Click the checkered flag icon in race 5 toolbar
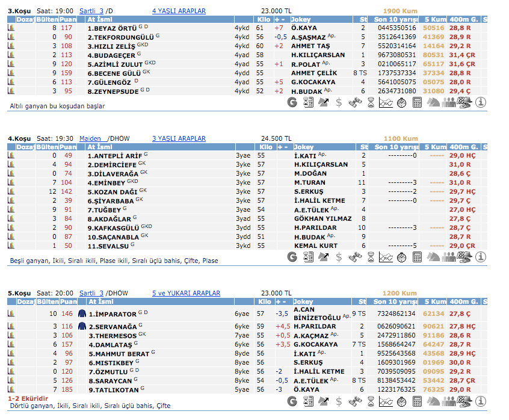 point(464,406)
